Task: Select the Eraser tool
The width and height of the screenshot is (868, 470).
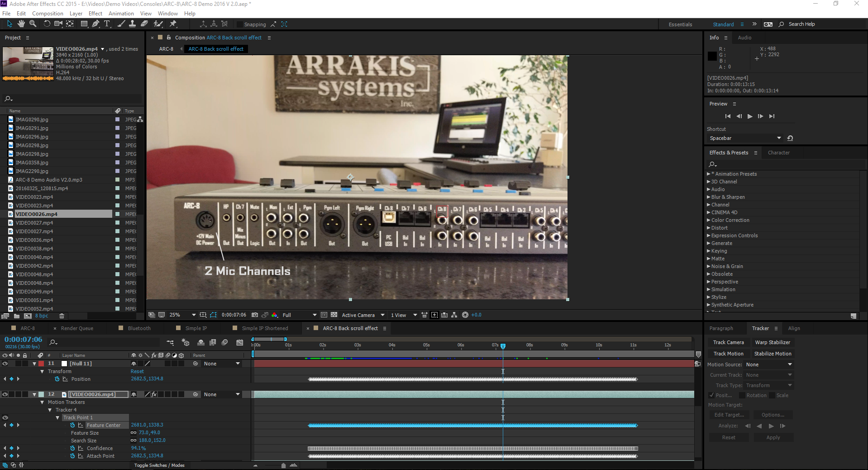Action: coord(144,24)
